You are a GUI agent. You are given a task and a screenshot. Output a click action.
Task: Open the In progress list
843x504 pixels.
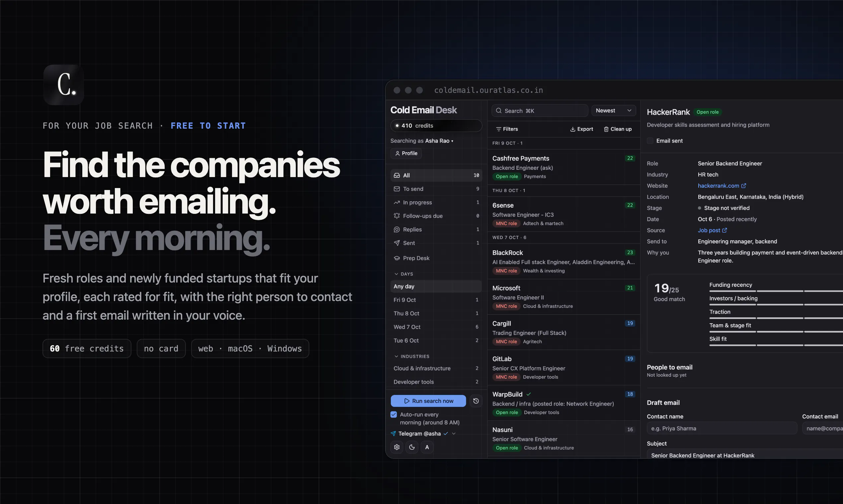[x=436, y=202]
